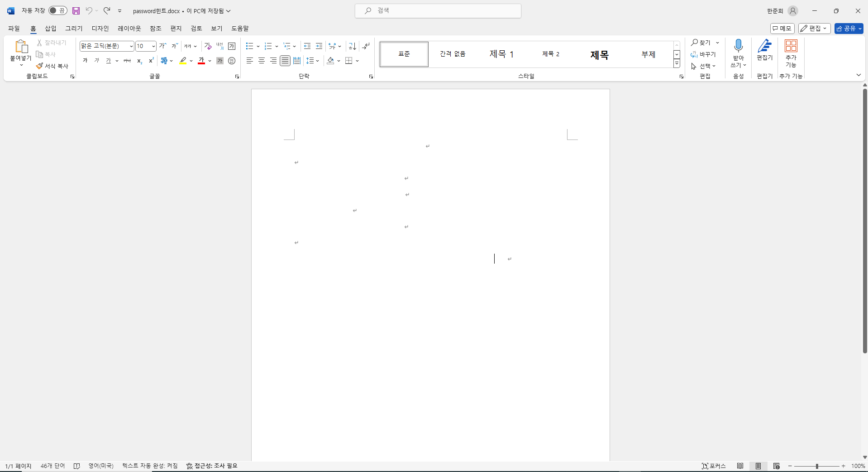This screenshot has height=472, width=868.
Task: Select the 간격 없음 style
Action: 453,54
